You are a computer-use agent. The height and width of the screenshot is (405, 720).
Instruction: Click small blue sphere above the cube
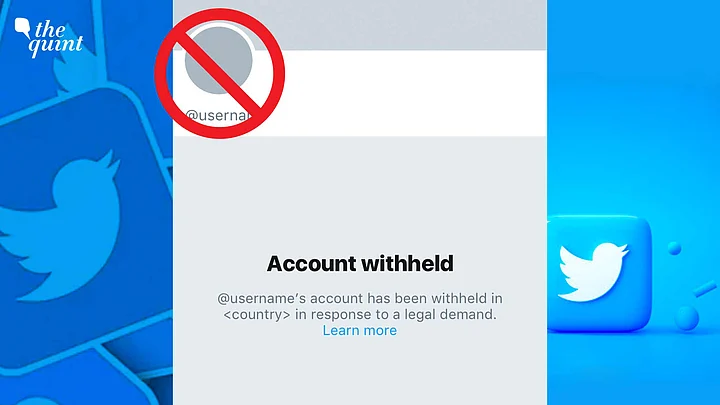(674, 248)
